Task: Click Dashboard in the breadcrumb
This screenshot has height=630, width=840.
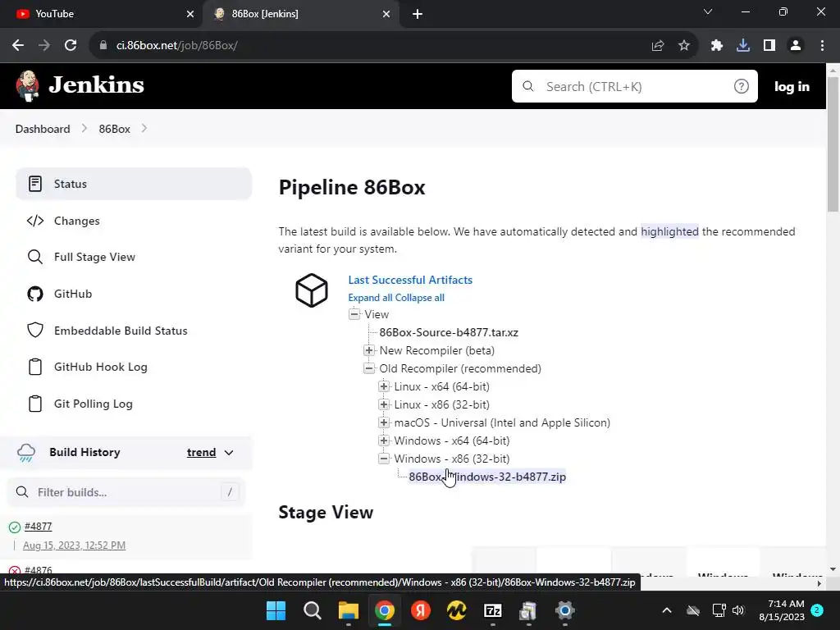Action: [x=43, y=129]
